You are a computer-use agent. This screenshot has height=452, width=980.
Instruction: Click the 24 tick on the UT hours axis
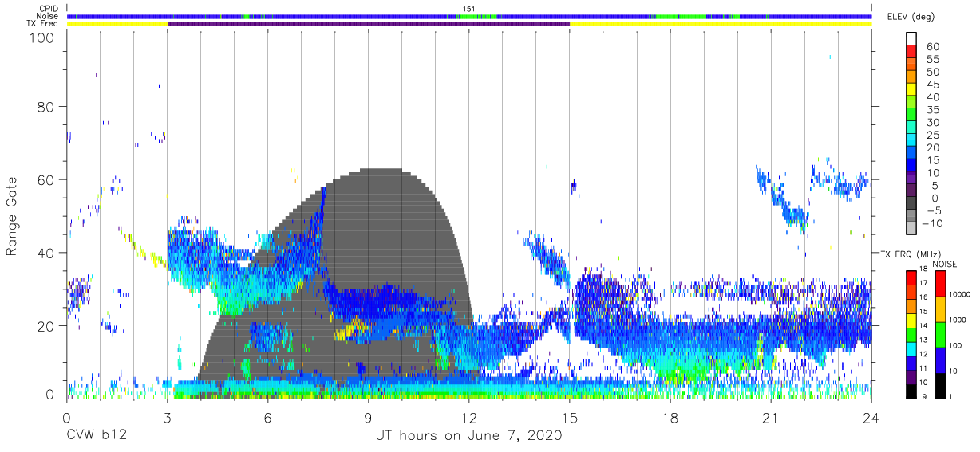(x=871, y=417)
